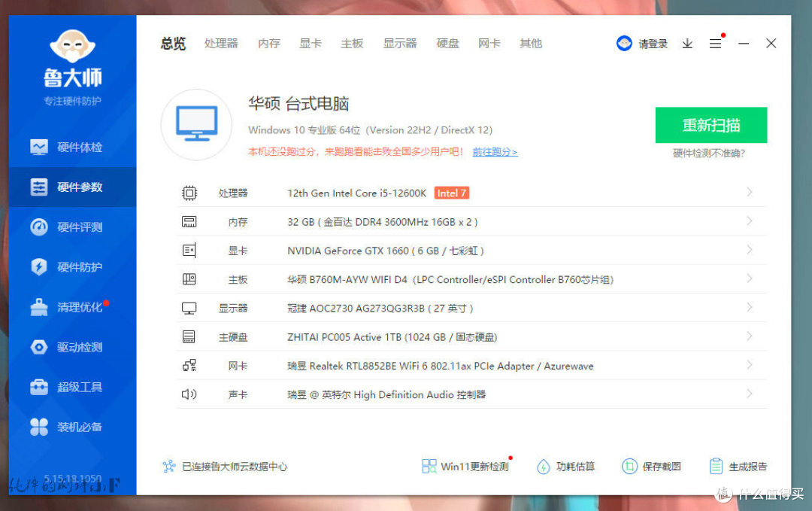Select 硬件参数 sidebar item
Viewport: 812px width, 511px height.
(72, 187)
